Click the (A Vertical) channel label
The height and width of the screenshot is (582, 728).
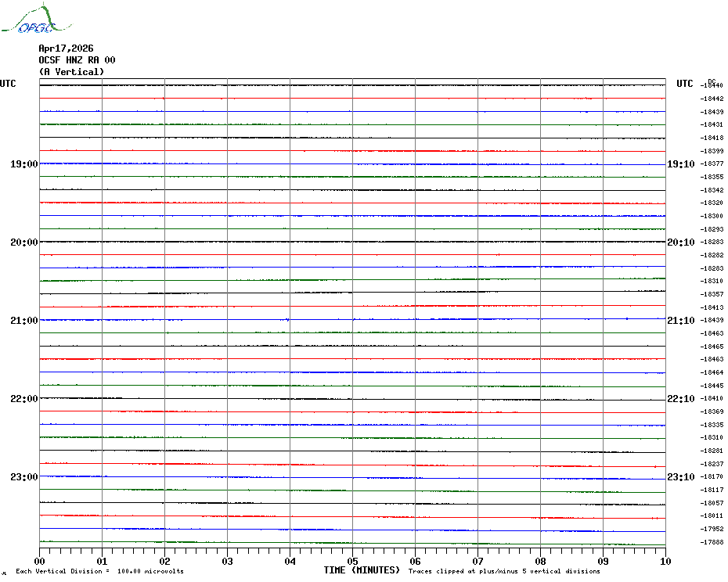coord(70,72)
